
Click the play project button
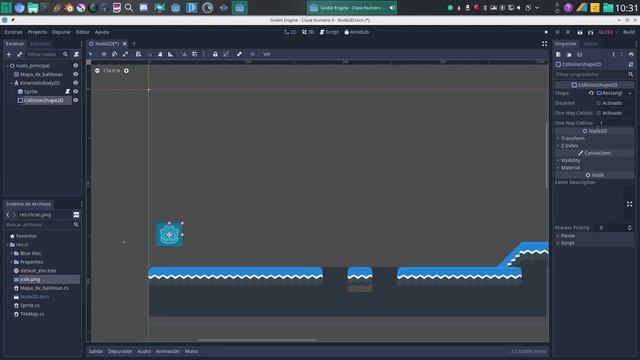546,32
